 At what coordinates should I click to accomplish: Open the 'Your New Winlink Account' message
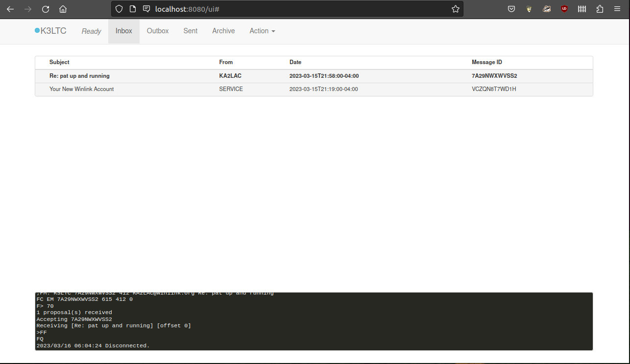point(82,89)
